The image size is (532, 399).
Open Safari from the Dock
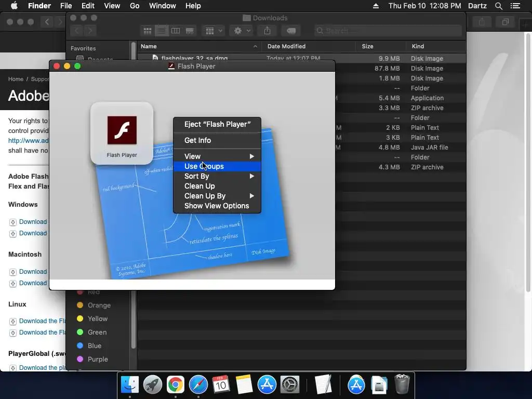(198, 385)
